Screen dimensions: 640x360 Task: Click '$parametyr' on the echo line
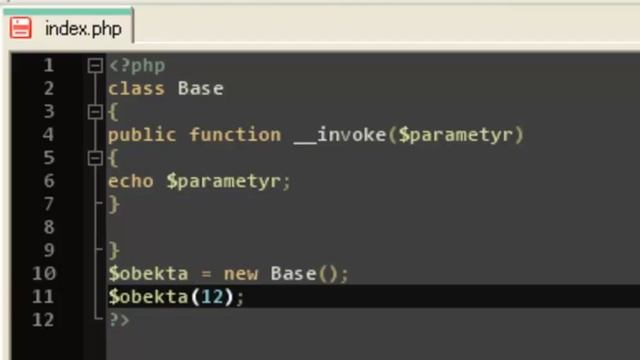224,182
